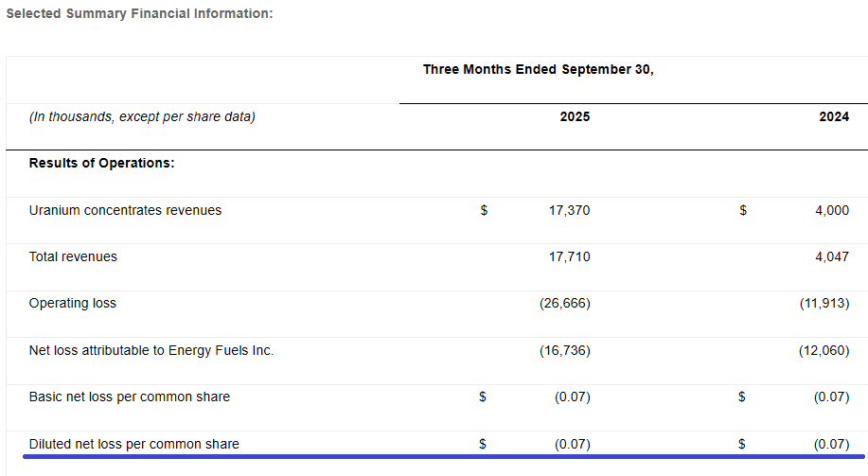
Task: Select 2025 basic net loss per share value
Action: (573, 397)
